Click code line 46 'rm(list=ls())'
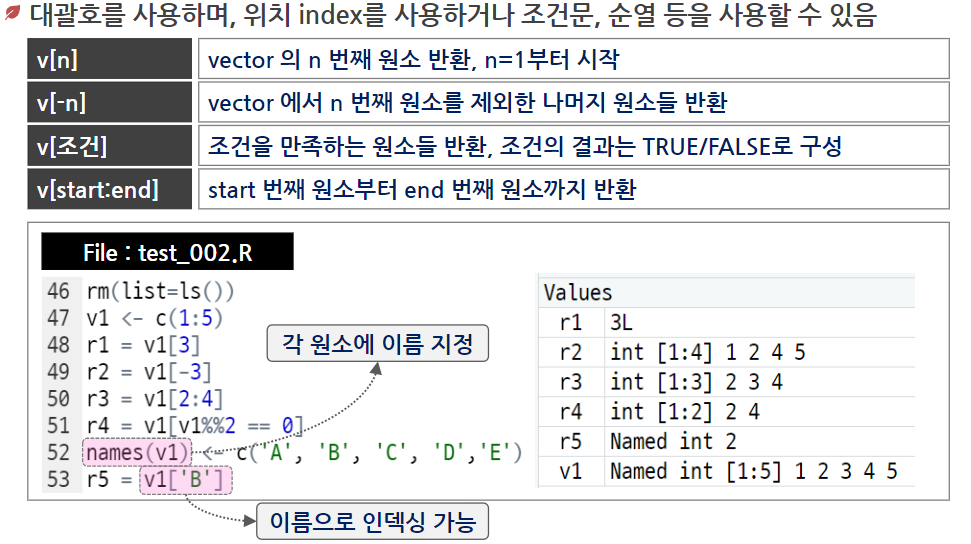This screenshot has width=971, height=544. pos(160,291)
